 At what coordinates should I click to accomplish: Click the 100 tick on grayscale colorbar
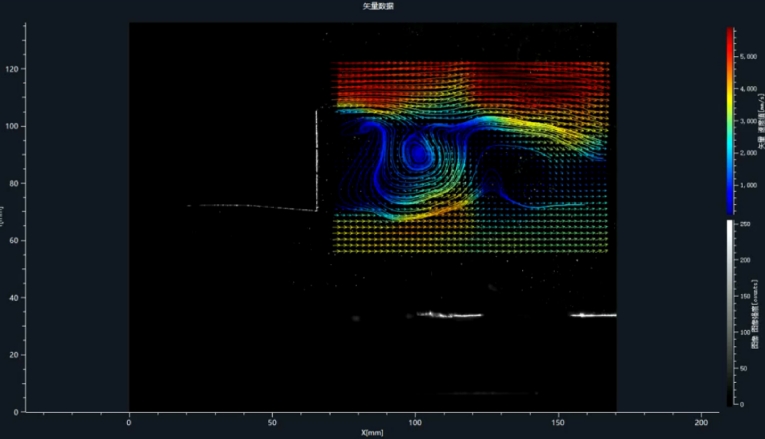click(x=745, y=332)
